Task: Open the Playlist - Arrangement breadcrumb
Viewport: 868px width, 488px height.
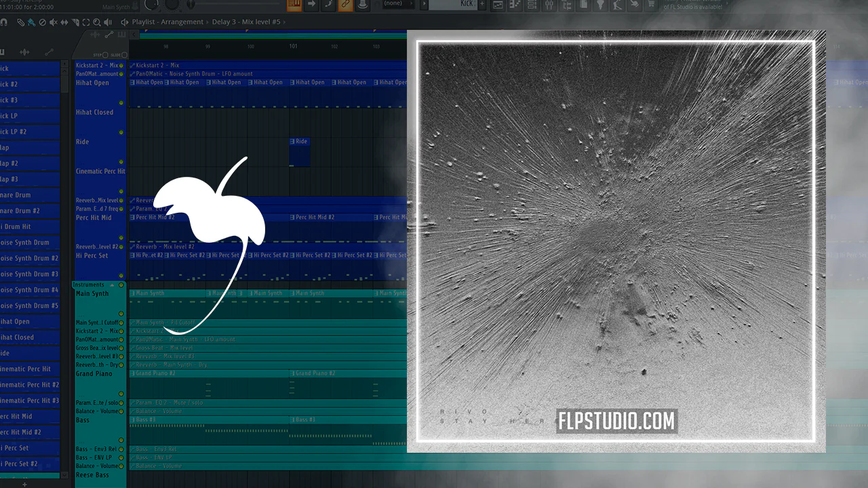Action: (167, 22)
